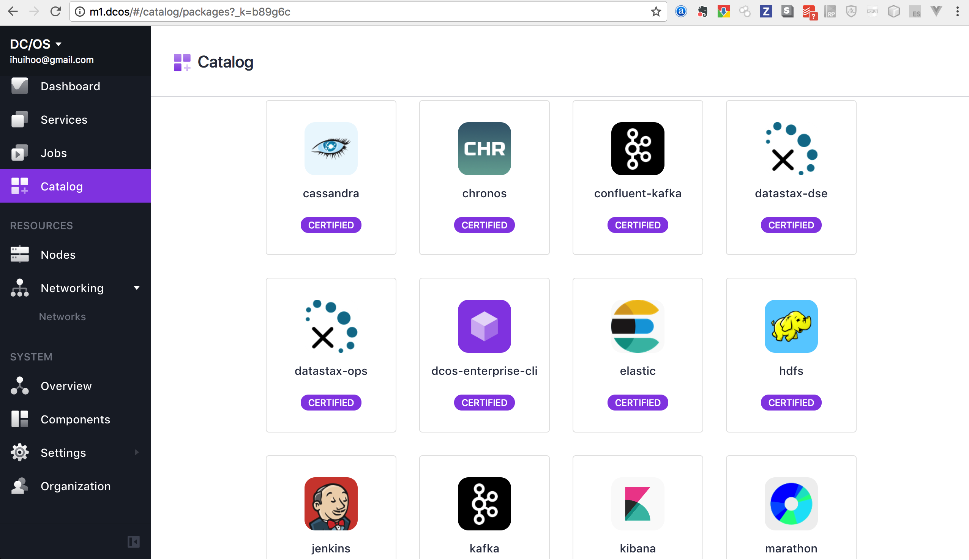The image size is (969, 560).
Task: Reload the page in browser
Action: tap(55, 12)
